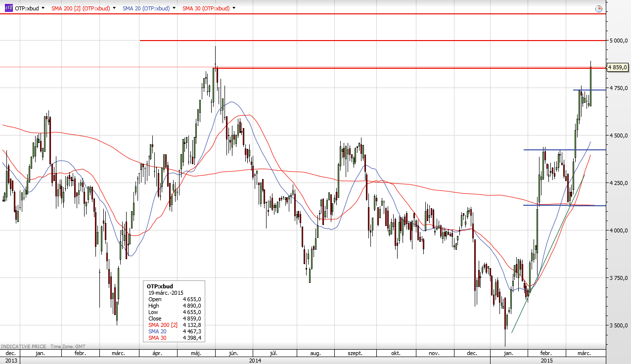
Task: Click the INDICATIVE PRICE status text
Action: 23,347
